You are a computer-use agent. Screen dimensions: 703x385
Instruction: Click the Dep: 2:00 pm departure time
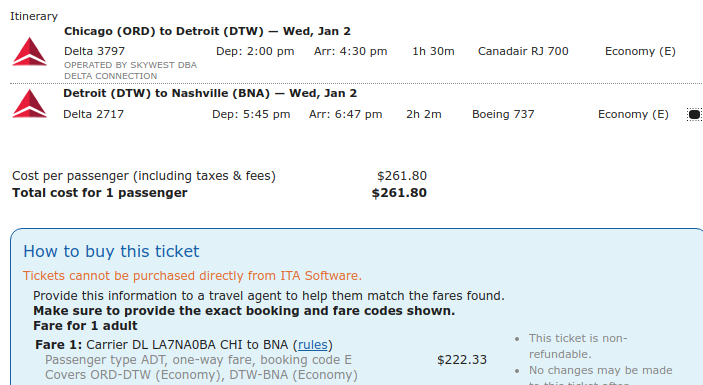coord(255,51)
